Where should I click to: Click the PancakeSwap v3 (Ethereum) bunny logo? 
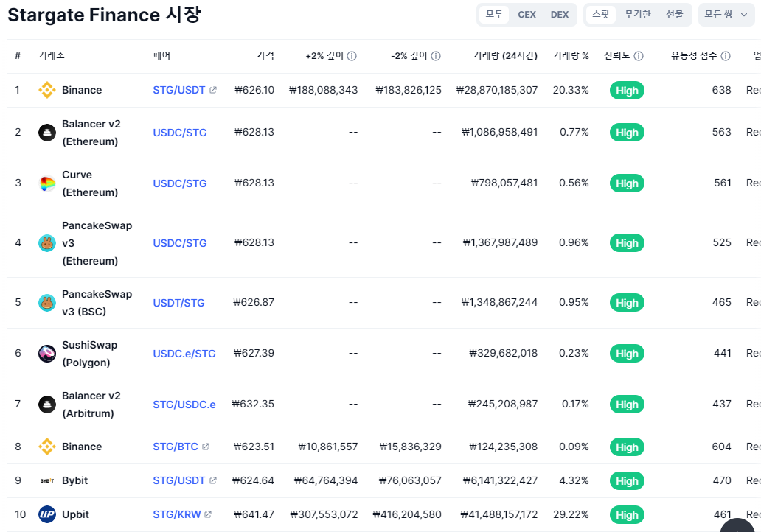(x=47, y=243)
